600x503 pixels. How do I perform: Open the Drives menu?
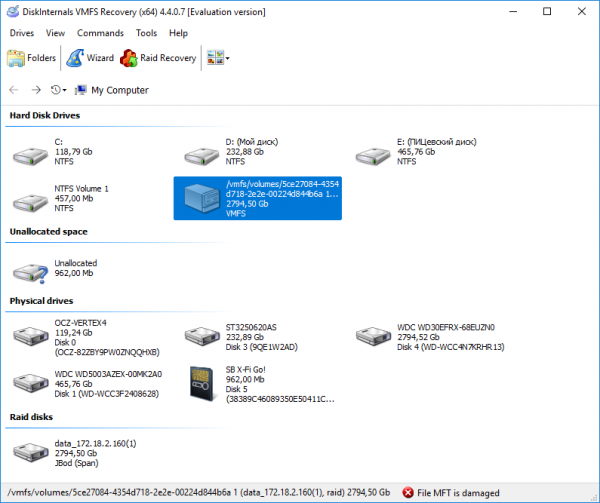coord(21,33)
